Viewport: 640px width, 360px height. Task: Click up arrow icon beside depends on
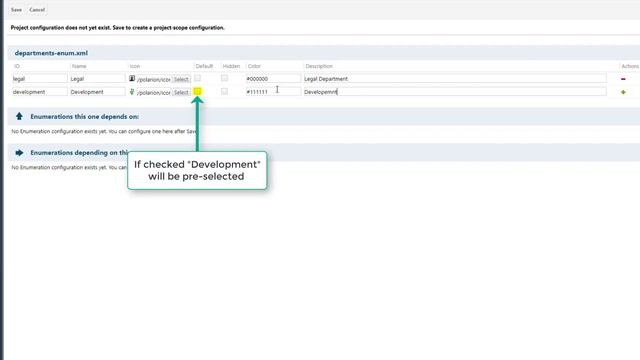19,116
